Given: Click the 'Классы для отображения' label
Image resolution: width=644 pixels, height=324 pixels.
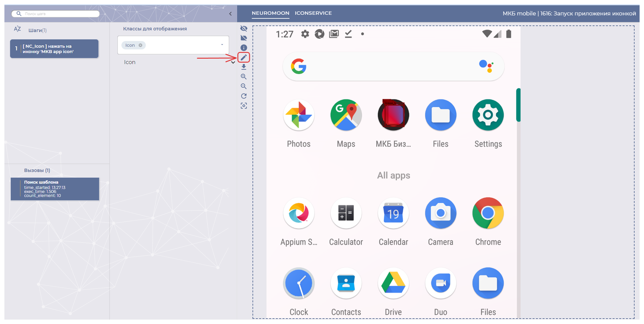Looking at the screenshot, I should click(x=155, y=29).
